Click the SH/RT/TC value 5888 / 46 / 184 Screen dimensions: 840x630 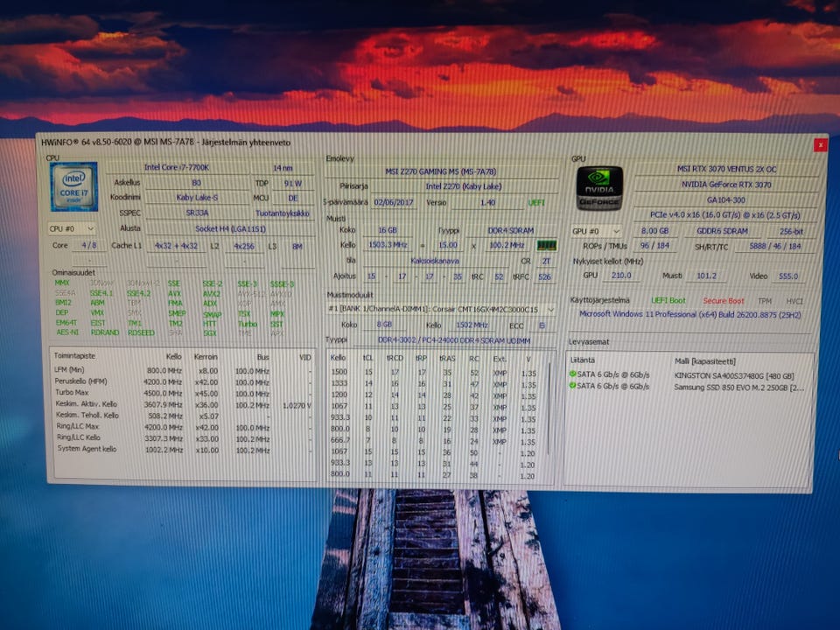774,246
